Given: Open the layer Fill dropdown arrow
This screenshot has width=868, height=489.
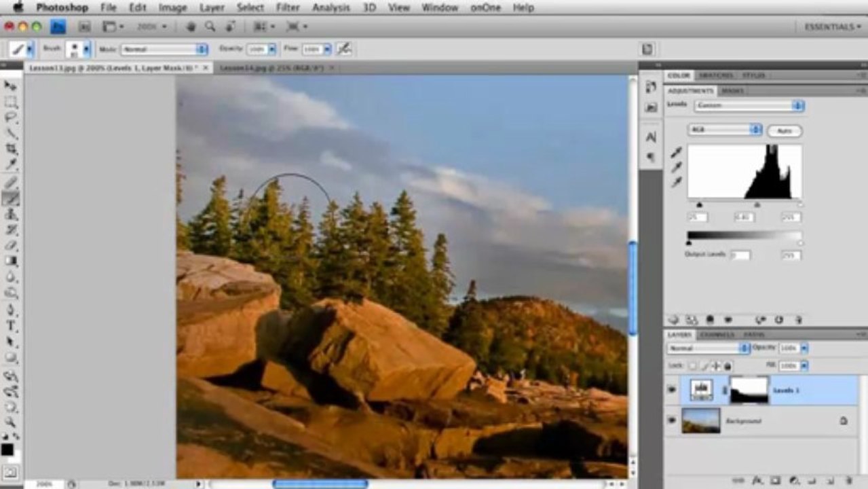Looking at the screenshot, I should tap(804, 365).
